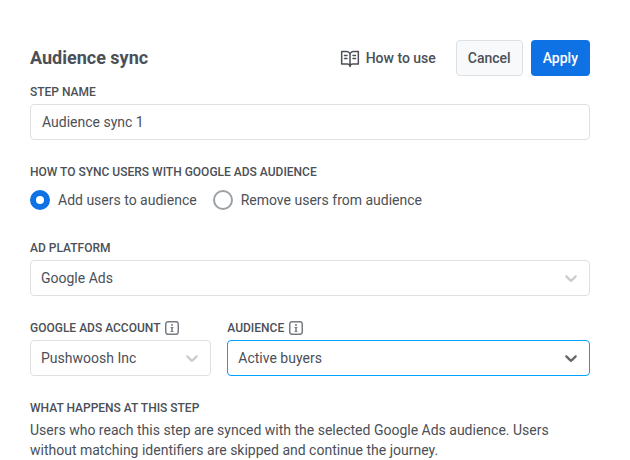The image size is (630, 460).
Task: Open the Ad Platform Google Ads dropdown
Action: (x=310, y=278)
